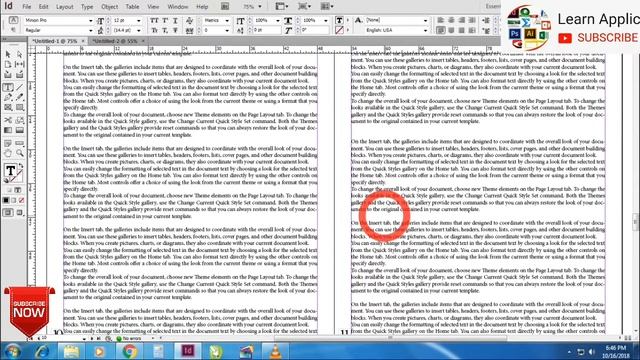
Task: Select the Selection tool arrow
Action: (8, 54)
